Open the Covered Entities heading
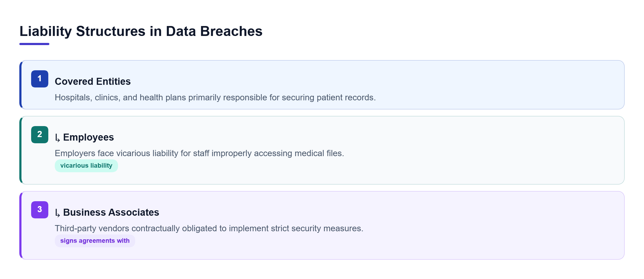Screen dimensions: 644x279 93,82
